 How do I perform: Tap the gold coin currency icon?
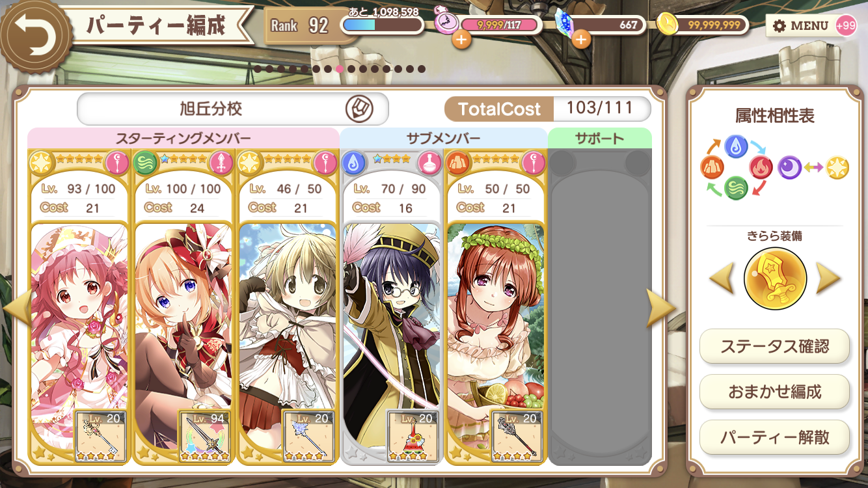coord(668,25)
